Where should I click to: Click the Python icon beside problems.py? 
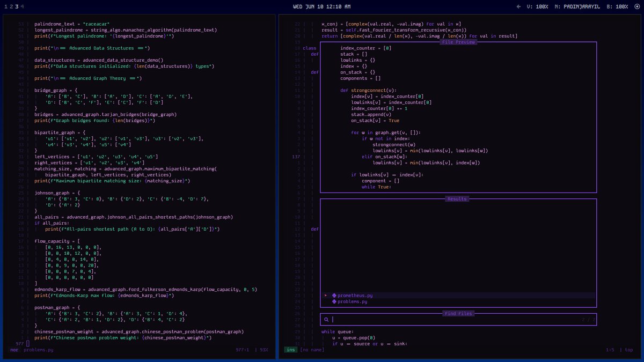334,302
